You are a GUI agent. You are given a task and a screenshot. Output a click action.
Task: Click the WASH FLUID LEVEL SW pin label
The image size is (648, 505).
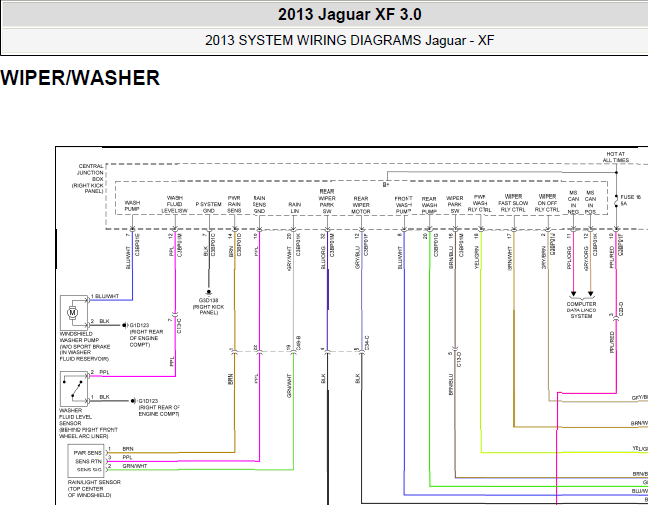point(174,205)
